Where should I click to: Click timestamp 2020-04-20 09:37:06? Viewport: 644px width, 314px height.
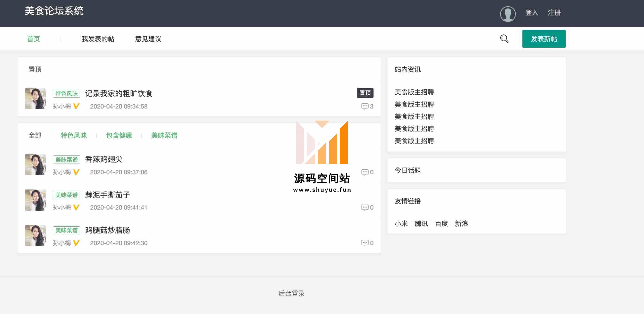(119, 172)
